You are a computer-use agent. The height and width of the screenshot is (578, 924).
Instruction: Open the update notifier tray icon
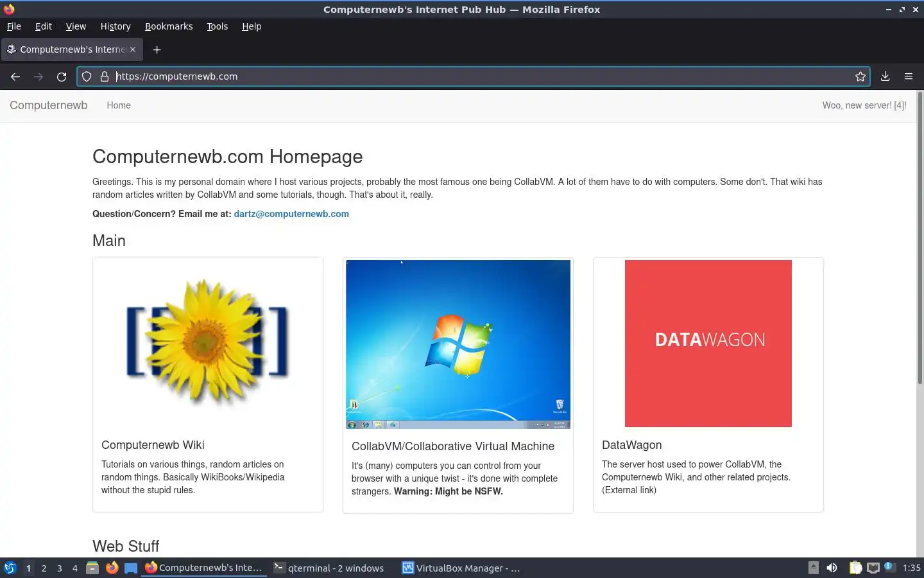(889, 566)
